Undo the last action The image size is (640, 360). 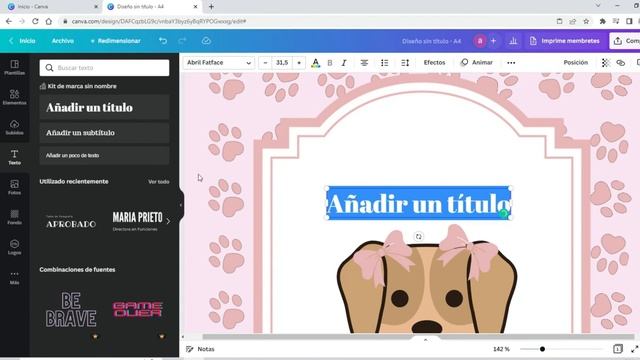(x=163, y=41)
